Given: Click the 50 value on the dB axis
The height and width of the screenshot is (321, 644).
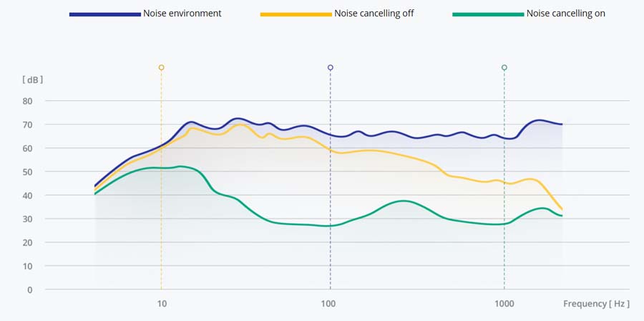Looking at the screenshot, I should [28, 172].
